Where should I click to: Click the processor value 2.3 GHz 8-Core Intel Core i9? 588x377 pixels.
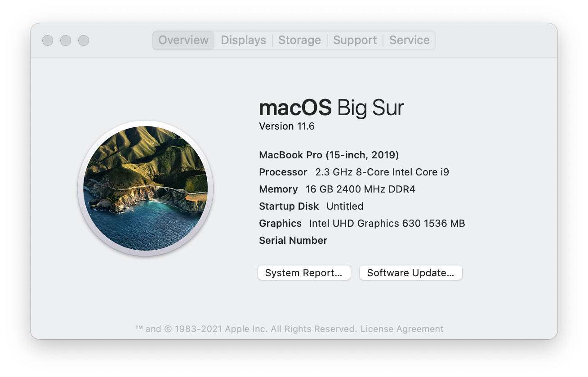382,172
